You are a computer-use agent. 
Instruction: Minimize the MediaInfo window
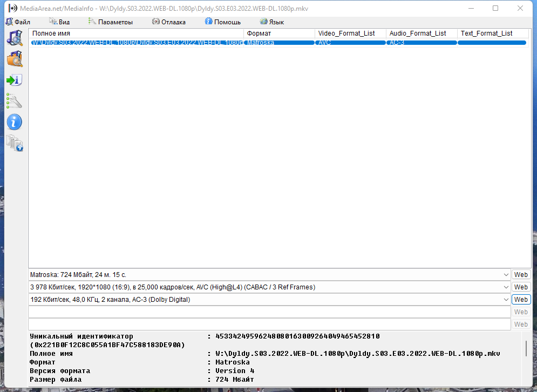(x=471, y=8)
